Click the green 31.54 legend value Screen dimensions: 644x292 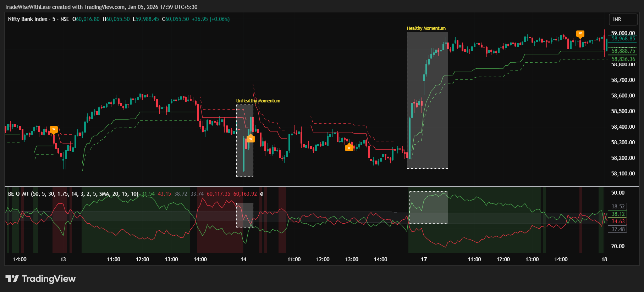(148, 194)
